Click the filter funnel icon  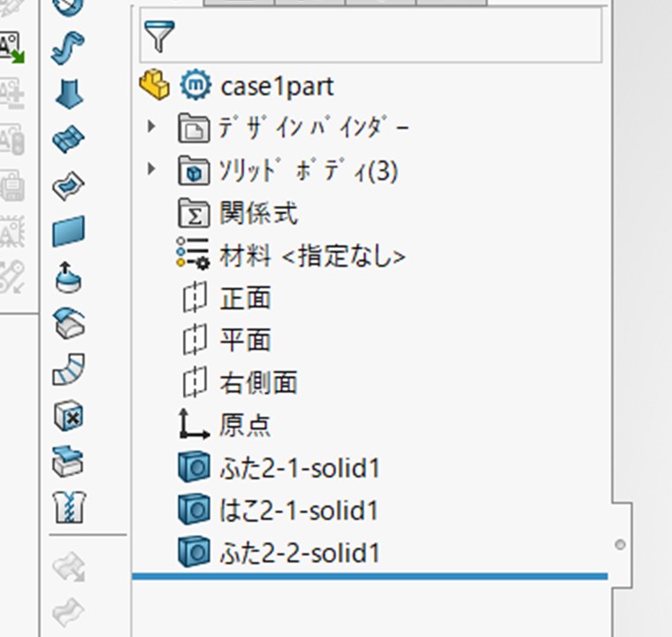pos(159,36)
